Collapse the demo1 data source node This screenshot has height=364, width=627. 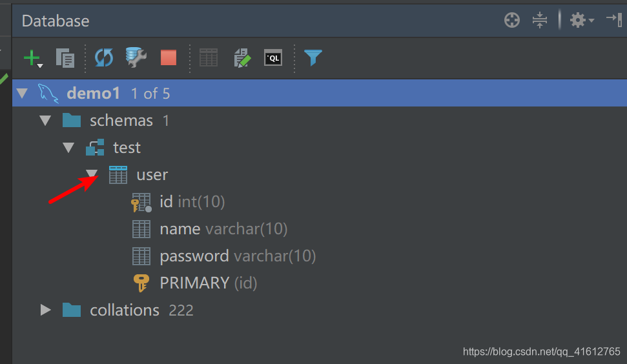[22, 94]
